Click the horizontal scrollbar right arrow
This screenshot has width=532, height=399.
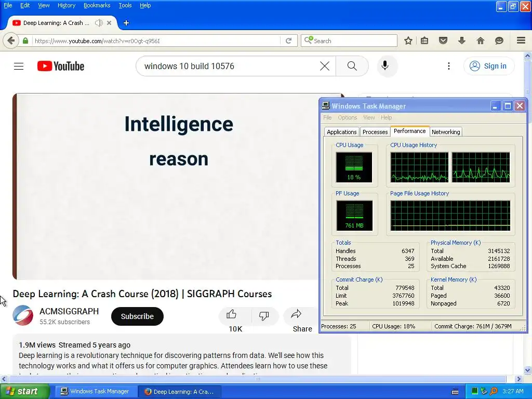[x=519, y=379]
